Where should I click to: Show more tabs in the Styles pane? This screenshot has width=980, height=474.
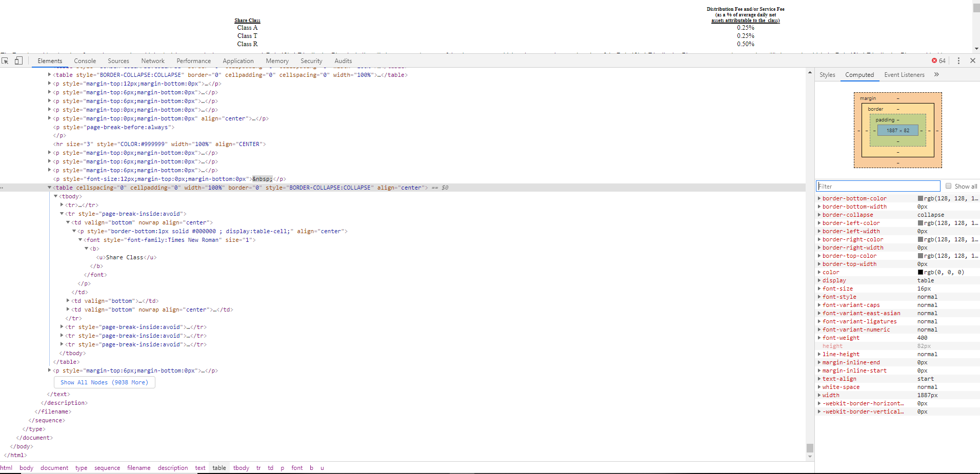coord(936,74)
